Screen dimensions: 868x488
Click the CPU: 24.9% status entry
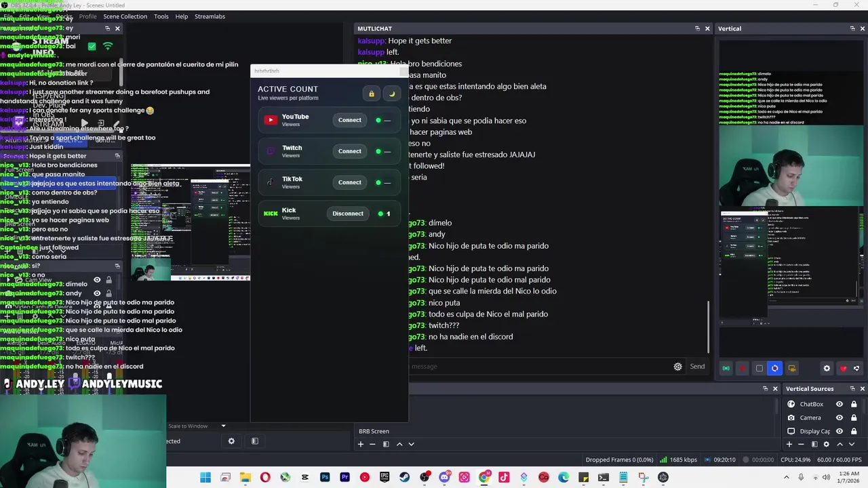[x=795, y=460]
